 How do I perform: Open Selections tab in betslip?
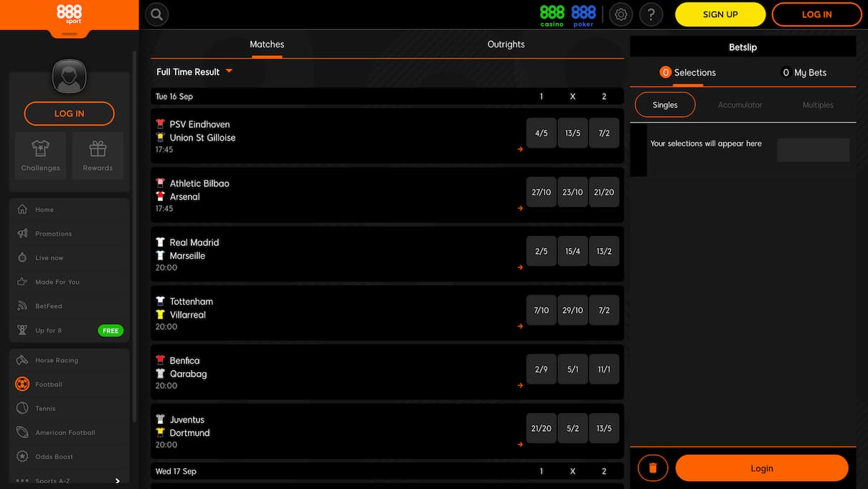pos(687,72)
